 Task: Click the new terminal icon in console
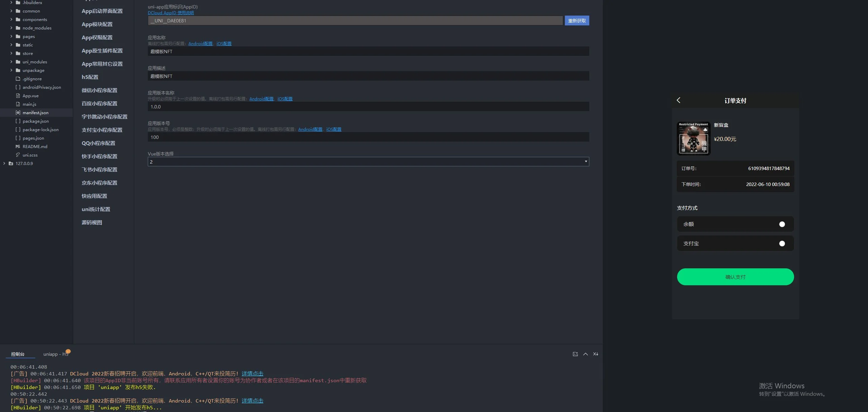pos(575,354)
